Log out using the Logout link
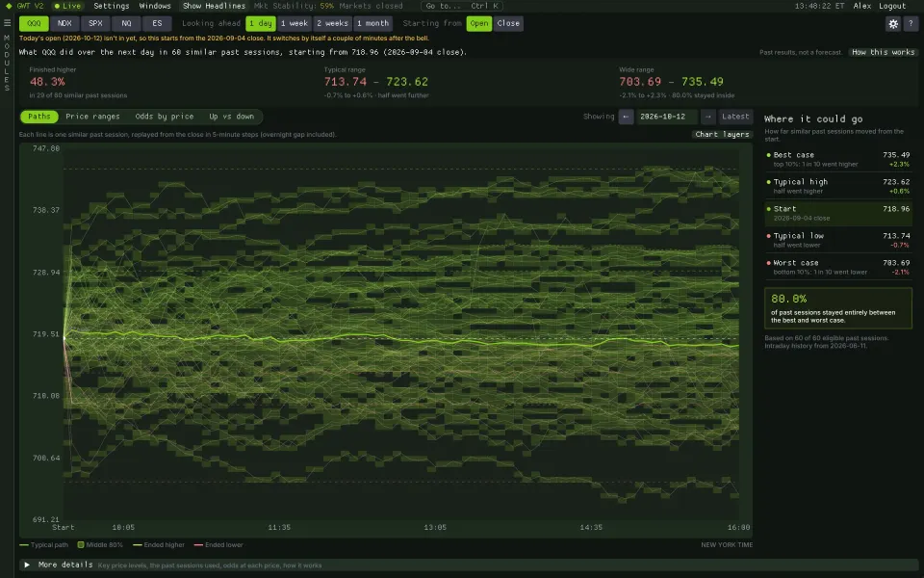The width and height of the screenshot is (924, 578). coord(892,6)
